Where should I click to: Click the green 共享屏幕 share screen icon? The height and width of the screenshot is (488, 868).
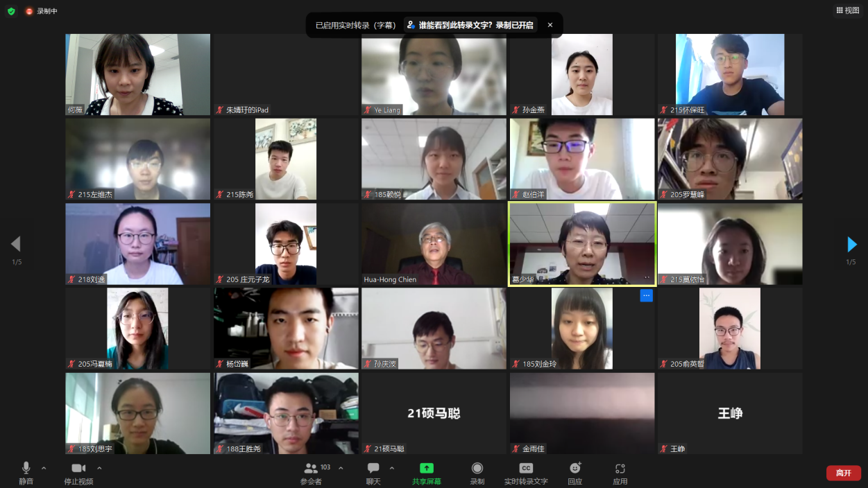tap(427, 469)
